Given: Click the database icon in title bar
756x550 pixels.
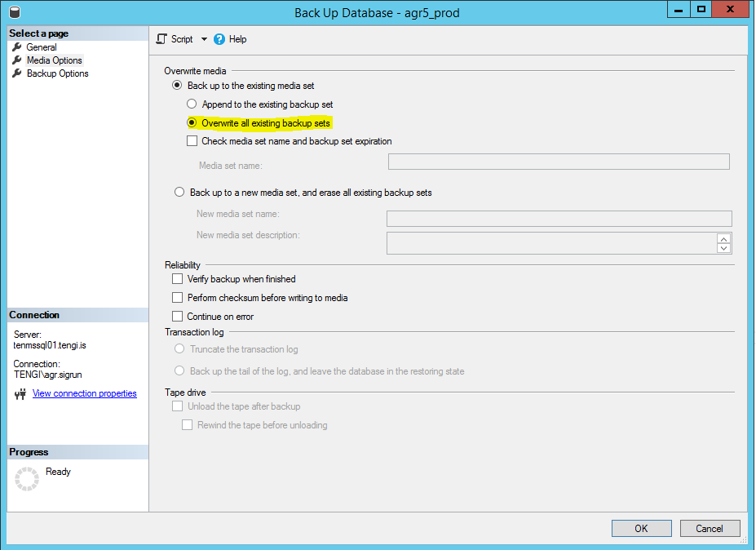Looking at the screenshot, I should pyautogui.click(x=15, y=12).
